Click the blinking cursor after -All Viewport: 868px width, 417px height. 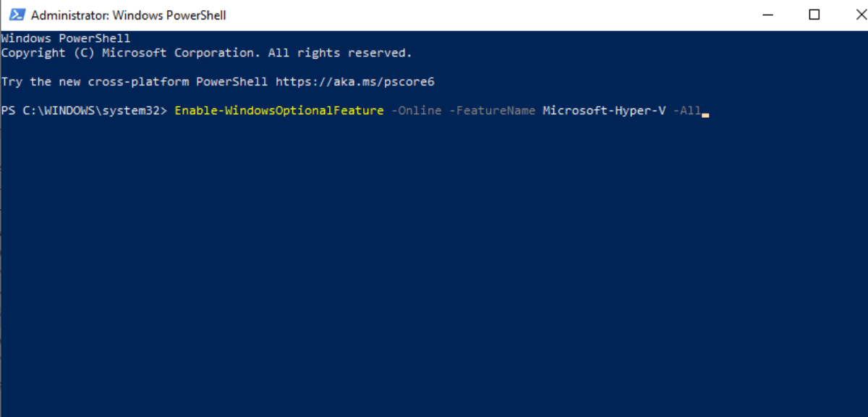[705, 113]
